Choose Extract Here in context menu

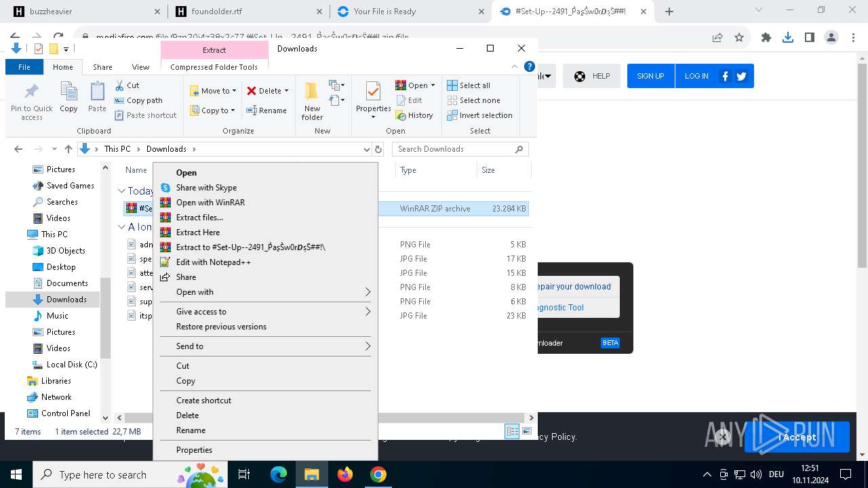(x=265, y=232)
